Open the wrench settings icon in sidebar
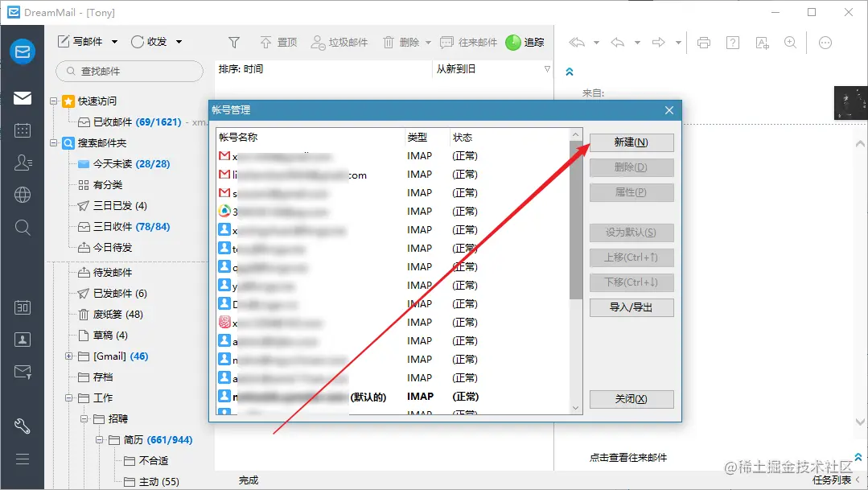The height and width of the screenshot is (490, 868). (x=23, y=426)
